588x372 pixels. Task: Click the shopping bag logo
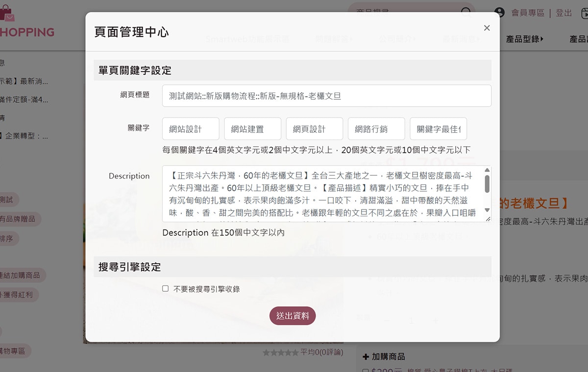point(8,13)
